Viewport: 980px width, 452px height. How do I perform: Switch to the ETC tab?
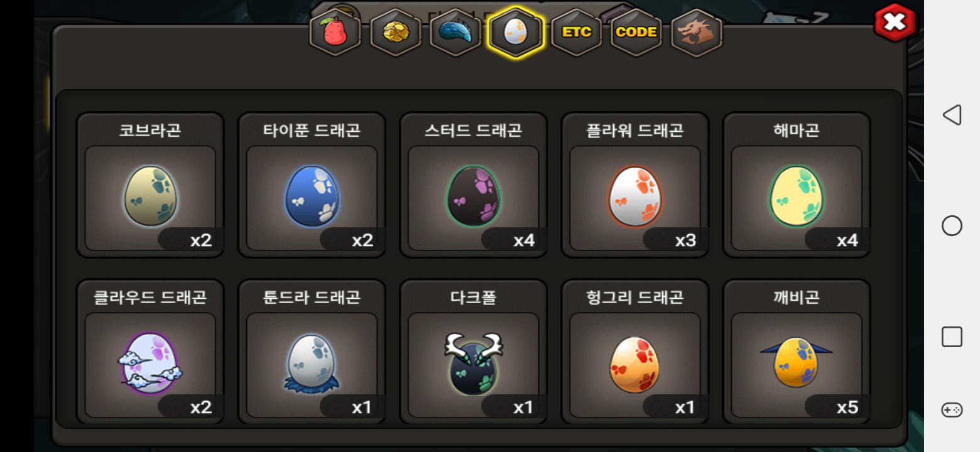pos(576,32)
